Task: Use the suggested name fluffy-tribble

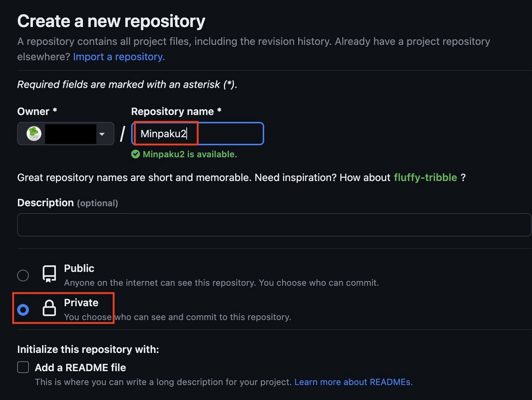Action: click(x=425, y=178)
